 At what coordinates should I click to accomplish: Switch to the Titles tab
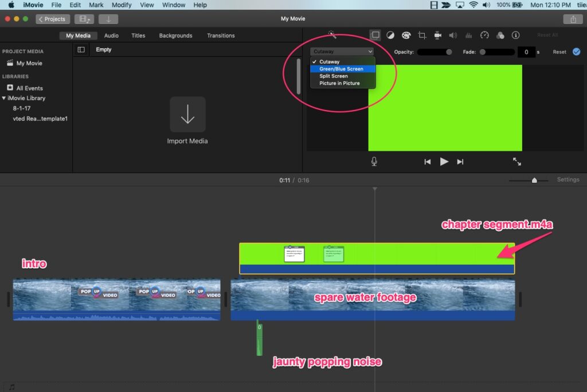[x=138, y=36]
